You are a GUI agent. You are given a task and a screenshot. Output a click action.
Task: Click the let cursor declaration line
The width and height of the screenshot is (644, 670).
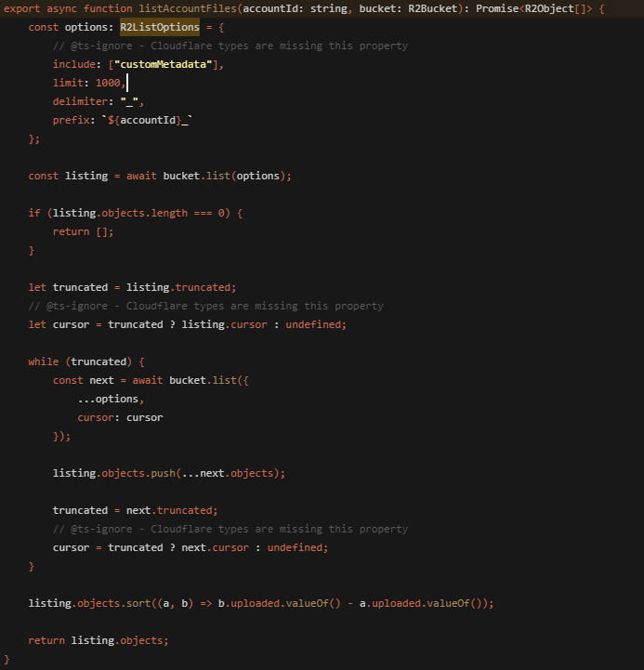click(187, 324)
